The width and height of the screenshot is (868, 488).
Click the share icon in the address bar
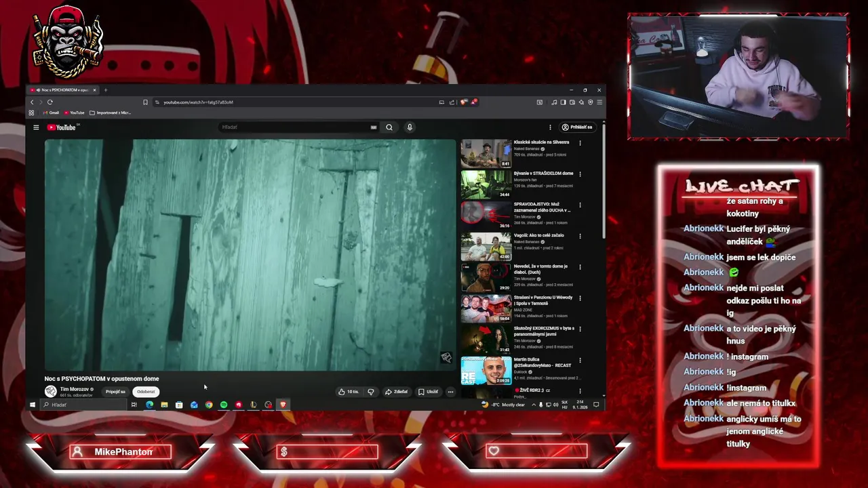pos(452,102)
